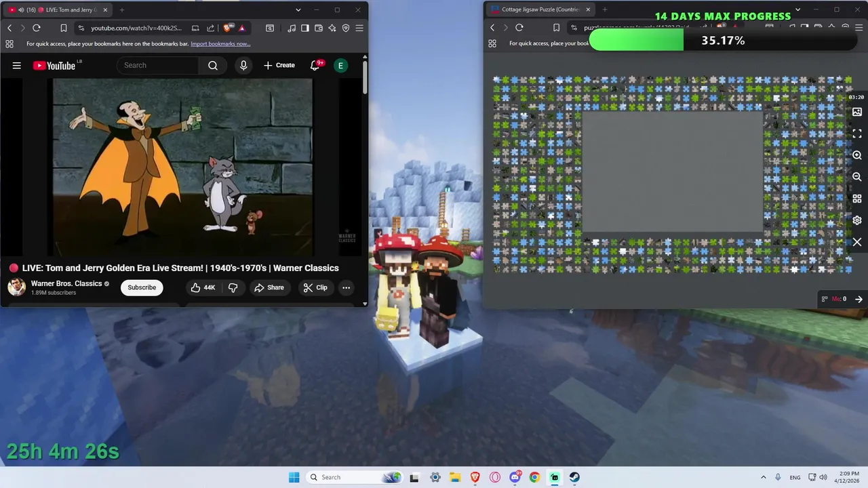Open Steam from the taskbar
This screenshot has width=868, height=488.
pyautogui.click(x=574, y=477)
